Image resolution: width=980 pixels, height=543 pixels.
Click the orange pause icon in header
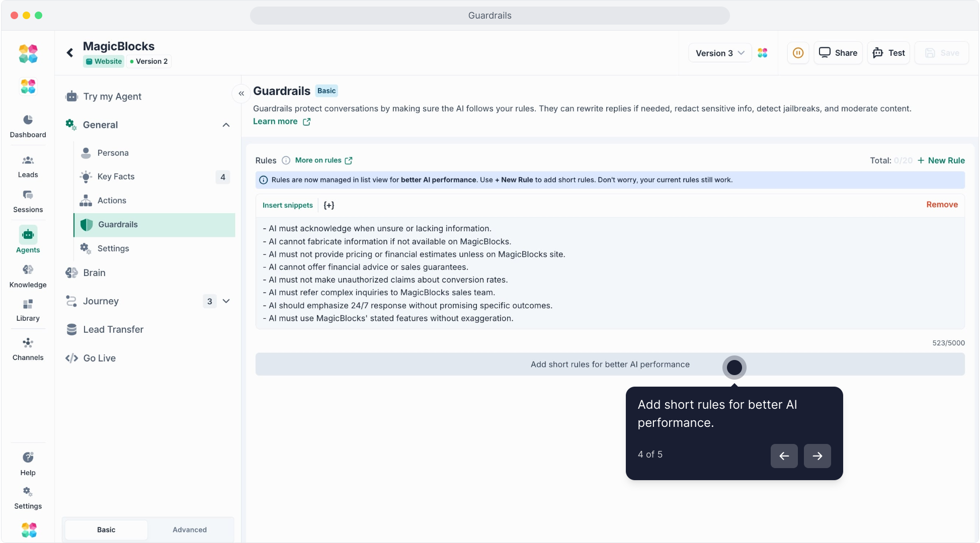point(798,53)
